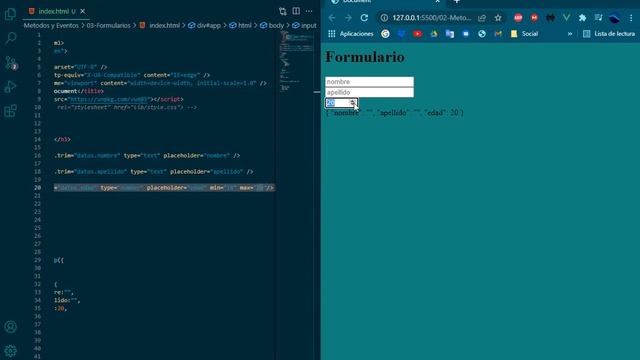Select 'div#app' breadcrumb symbol
Image resolution: width=640 pixels, height=360 pixels.
click(x=204, y=25)
